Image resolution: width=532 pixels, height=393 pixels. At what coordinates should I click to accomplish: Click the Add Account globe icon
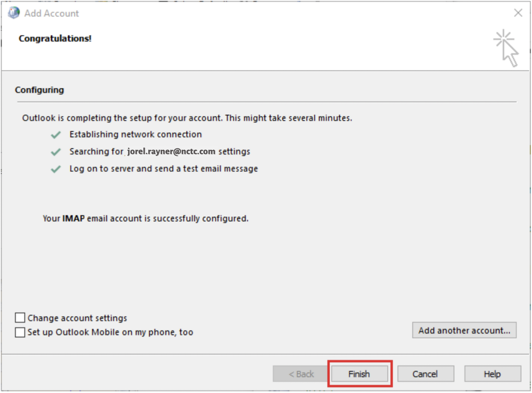(14, 12)
